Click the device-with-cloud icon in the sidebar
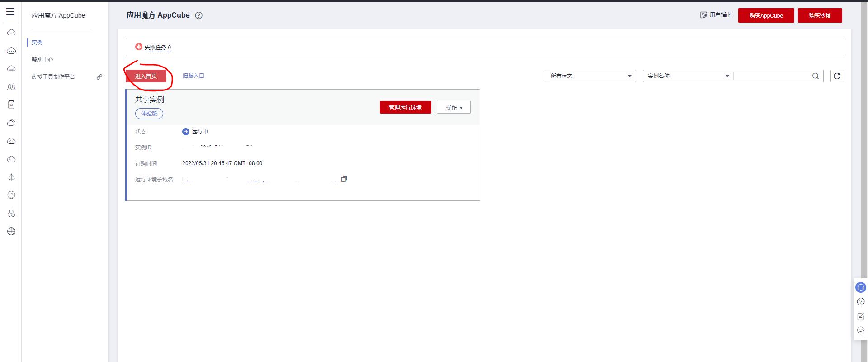 coord(11,105)
